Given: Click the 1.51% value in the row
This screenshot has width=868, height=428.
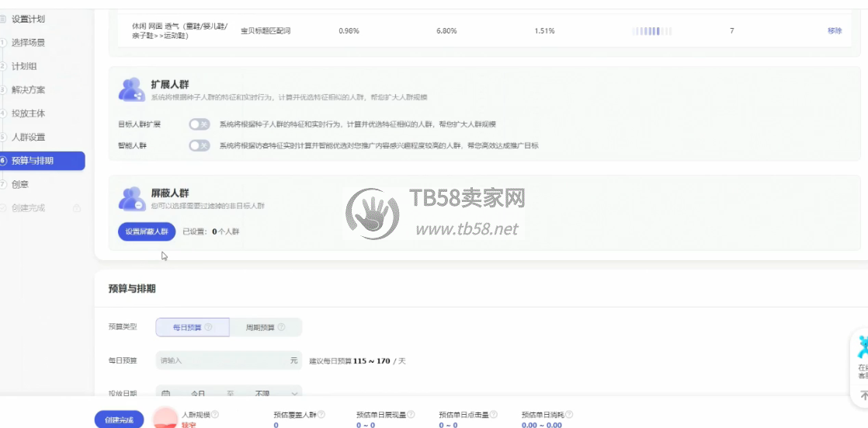Looking at the screenshot, I should pos(544,31).
